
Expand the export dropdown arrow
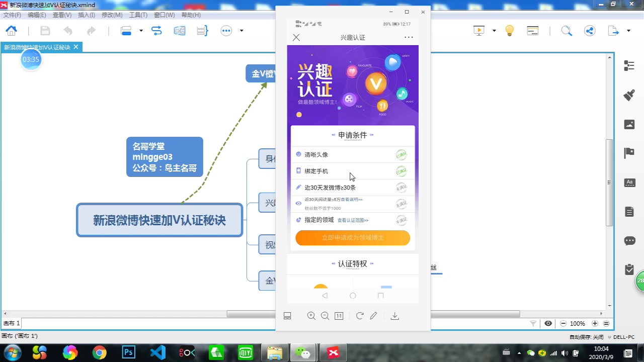click(628, 31)
